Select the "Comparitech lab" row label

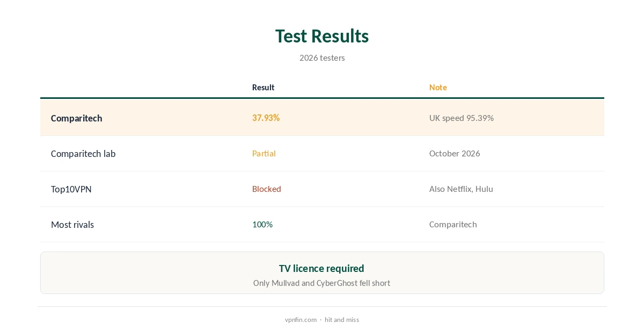[x=83, y=154]
